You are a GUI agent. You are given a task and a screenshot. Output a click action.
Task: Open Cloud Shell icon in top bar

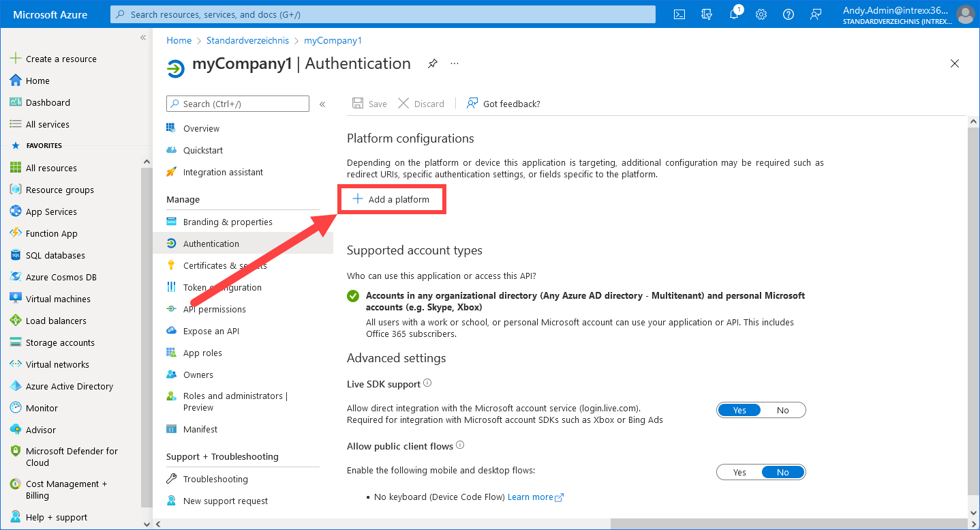pos(679,14)
